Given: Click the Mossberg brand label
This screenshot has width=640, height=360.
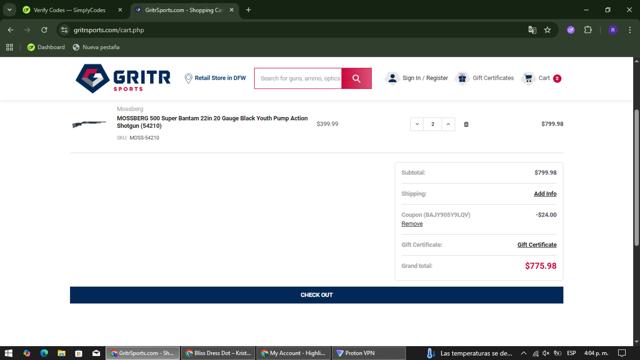Looking at the screenshot, I should [x=130, y=109].
